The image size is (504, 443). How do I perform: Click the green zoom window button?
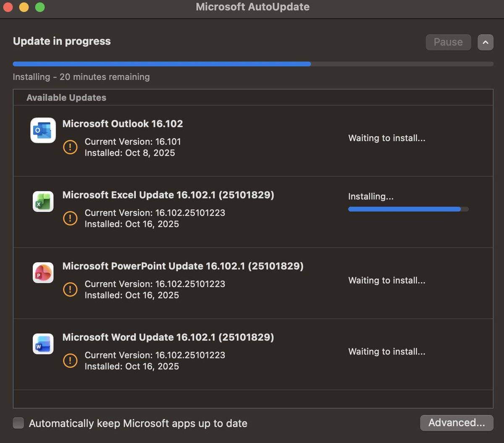[40, 7]
